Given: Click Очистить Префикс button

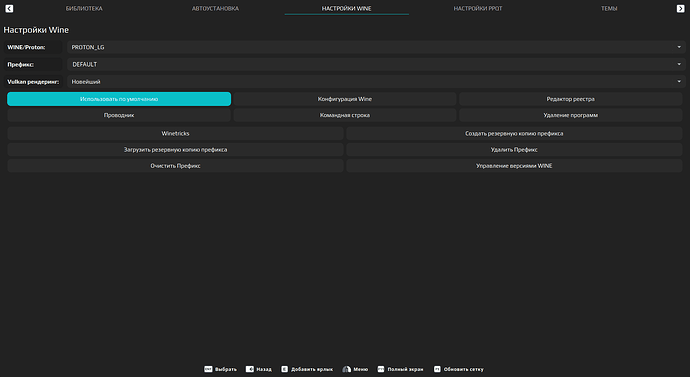Looking at the screenshot, I should pos(175,166).
